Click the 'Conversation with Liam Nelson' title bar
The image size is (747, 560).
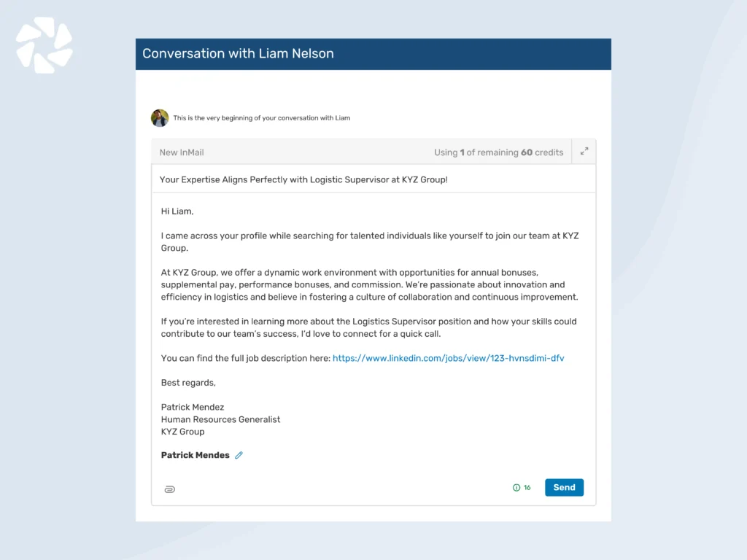[x=237, y=53]
